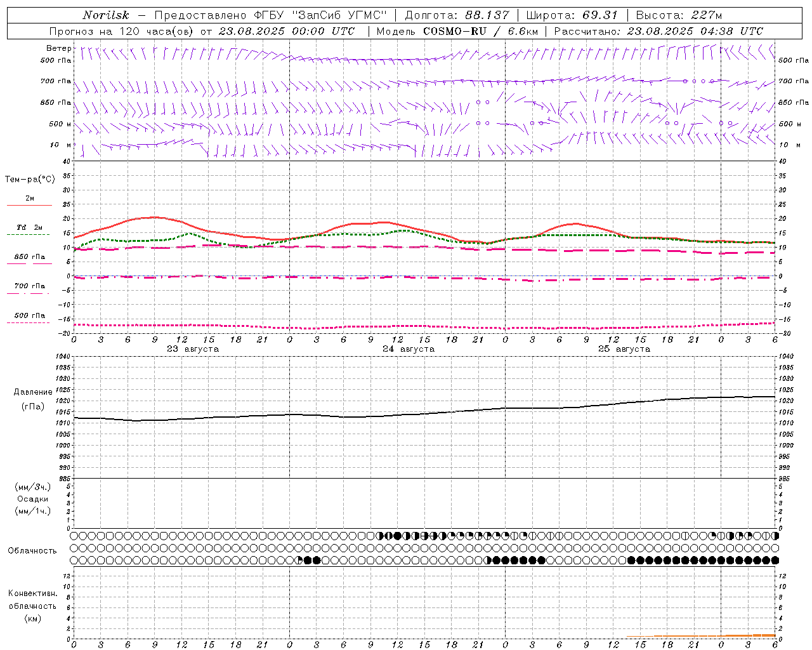Click the red line sample under '2м' legend
The height and width of the screenshot is (650, 812).
point(29,206)
